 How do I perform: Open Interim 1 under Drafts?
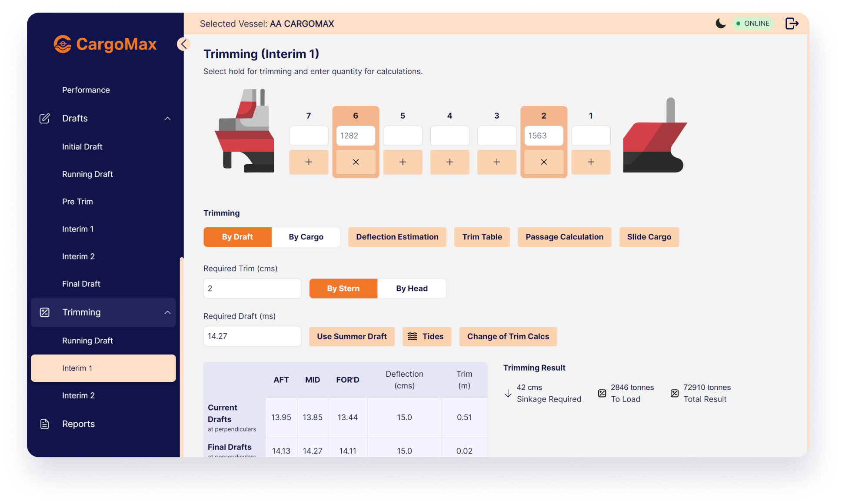click(x=78, y=229)
